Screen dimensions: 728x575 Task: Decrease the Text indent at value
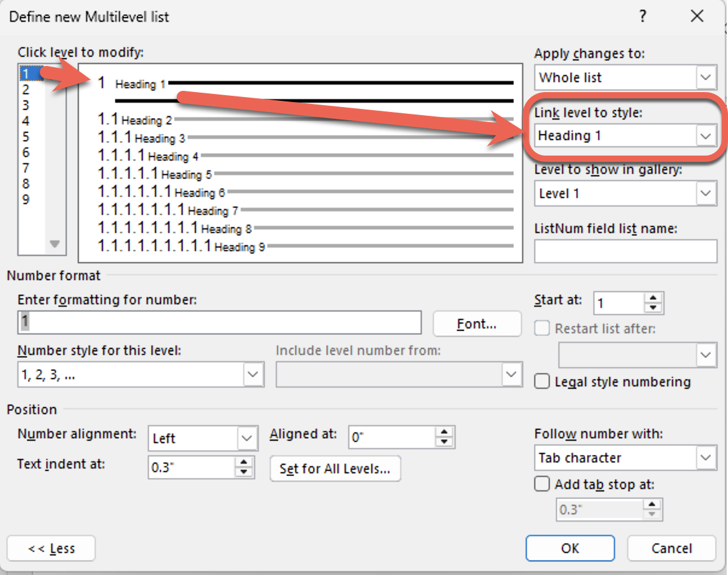click(x=245, y=473)
